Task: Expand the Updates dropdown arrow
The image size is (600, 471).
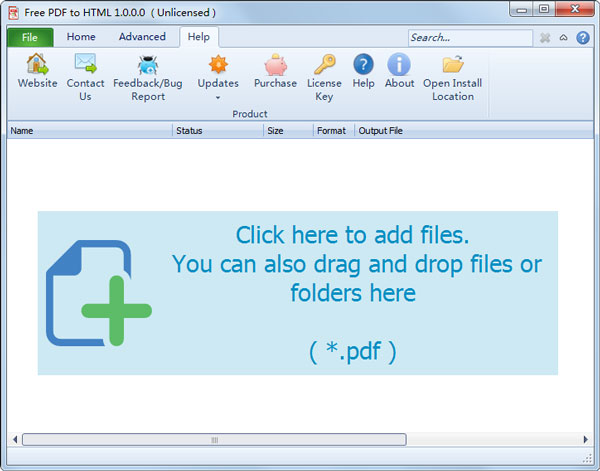Action: click(x=218, y=98)
